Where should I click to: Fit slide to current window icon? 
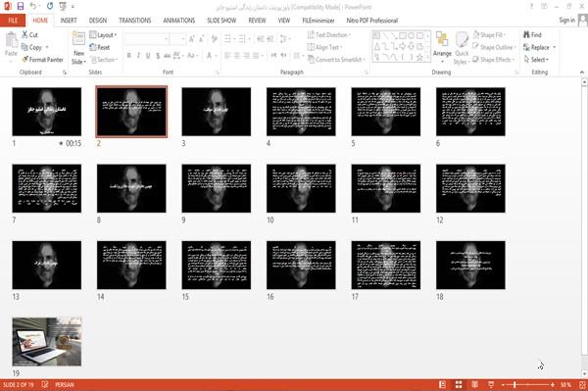click(582, 384)
